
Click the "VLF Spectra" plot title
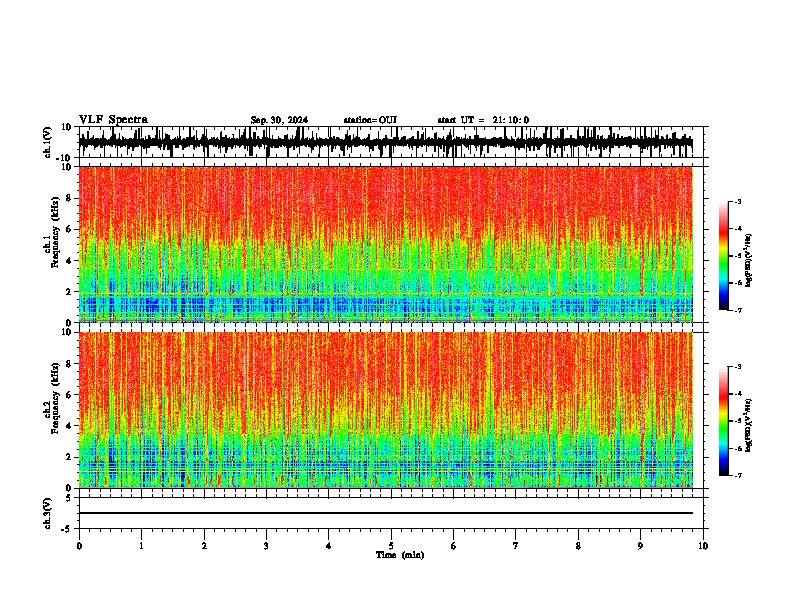(113, 120)
